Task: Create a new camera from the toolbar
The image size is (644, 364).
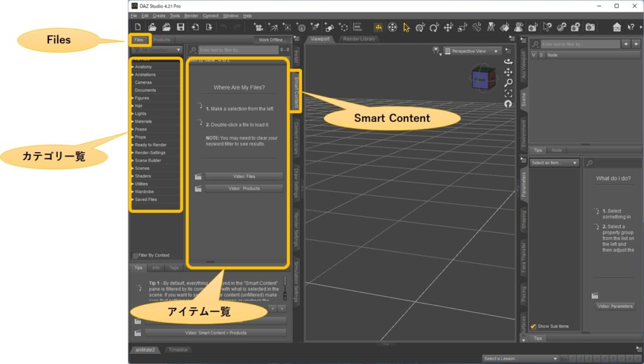Action: tap(258, 27)
